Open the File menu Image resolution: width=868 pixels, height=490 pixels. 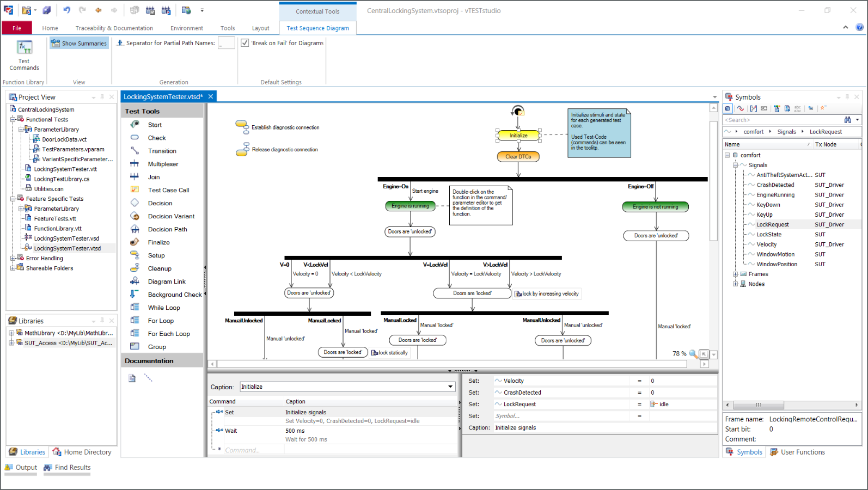tap(17, 28)
